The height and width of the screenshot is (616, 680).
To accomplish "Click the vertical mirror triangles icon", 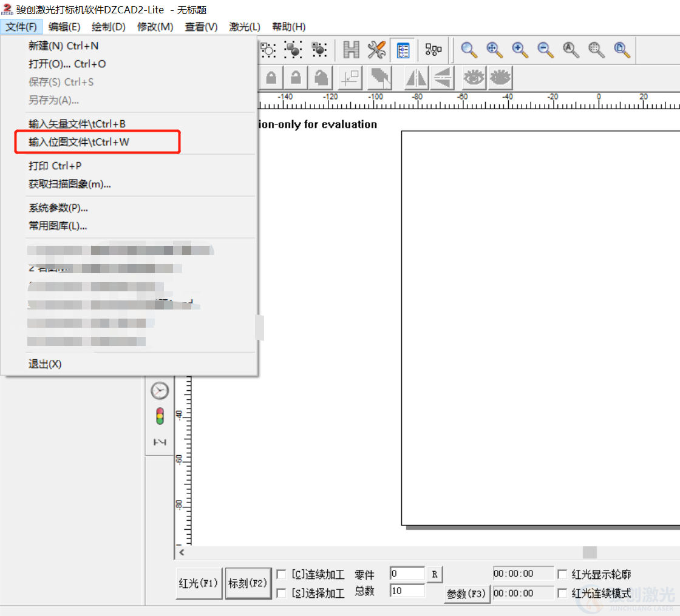I will click(x=443, y=78).
